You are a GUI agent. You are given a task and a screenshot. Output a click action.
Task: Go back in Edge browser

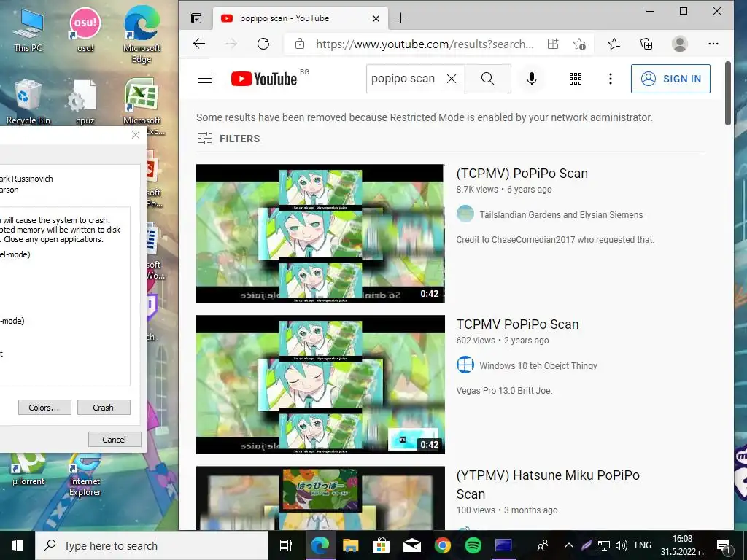click(x=199, y=44)
